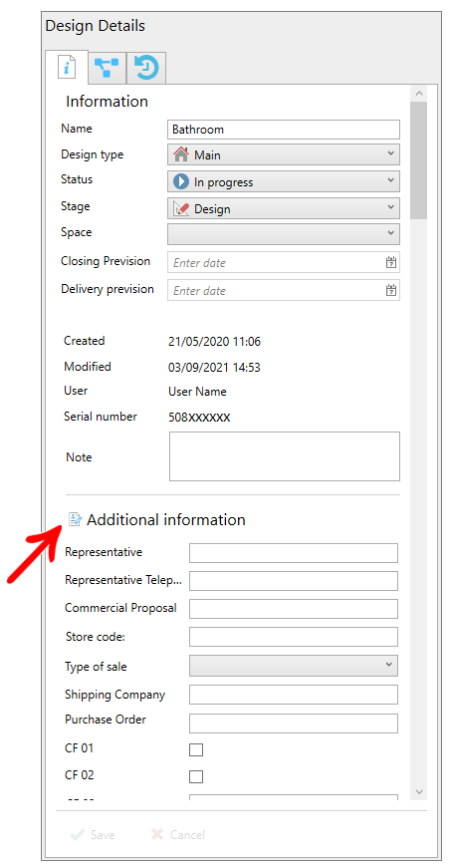Click the In progress status icon

point(181,181)
